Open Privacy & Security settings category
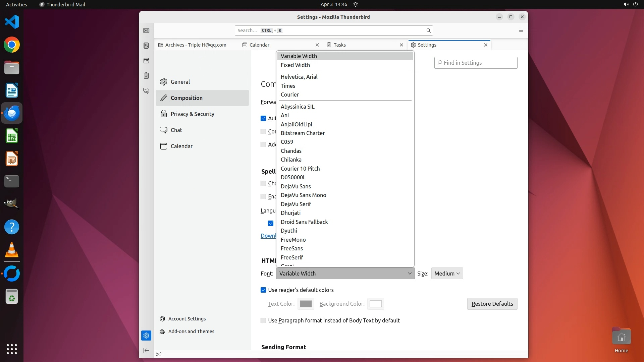 (x=192, y=114)
